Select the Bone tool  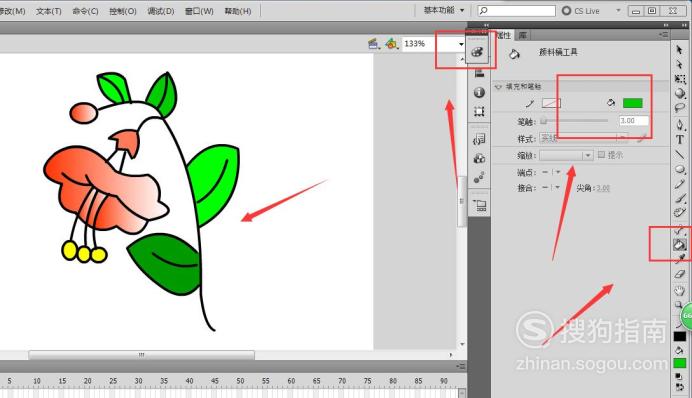(680, 230)
